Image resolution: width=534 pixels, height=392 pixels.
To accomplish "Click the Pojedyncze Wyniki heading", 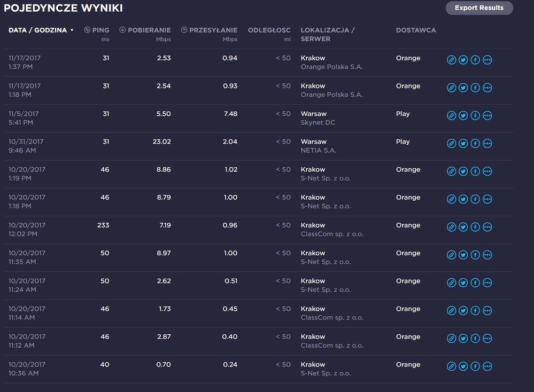I will [x=64, y=8].
